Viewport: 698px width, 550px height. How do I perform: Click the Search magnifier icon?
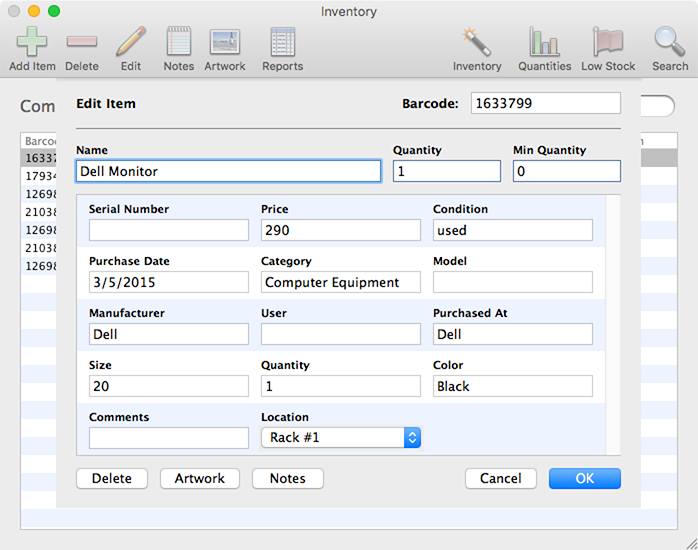(x=670, y=41)
